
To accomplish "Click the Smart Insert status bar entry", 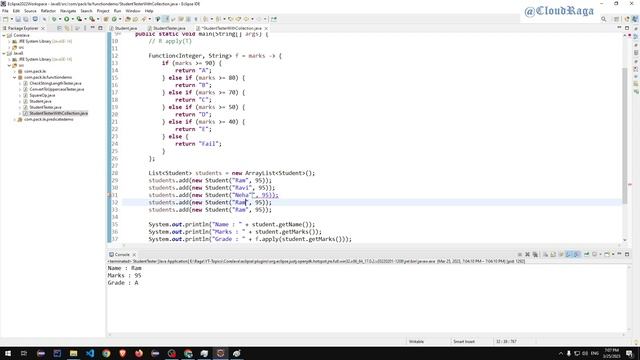I will [x=464, y=341].
